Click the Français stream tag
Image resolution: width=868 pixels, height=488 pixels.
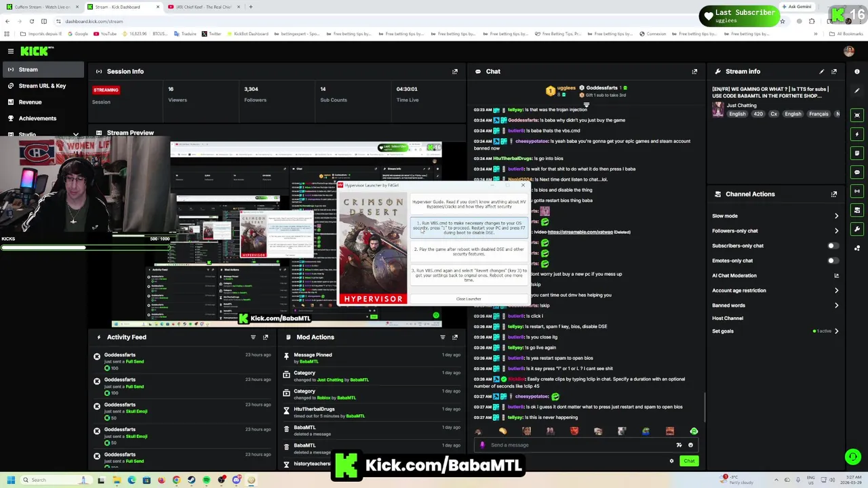coord(818,114)
